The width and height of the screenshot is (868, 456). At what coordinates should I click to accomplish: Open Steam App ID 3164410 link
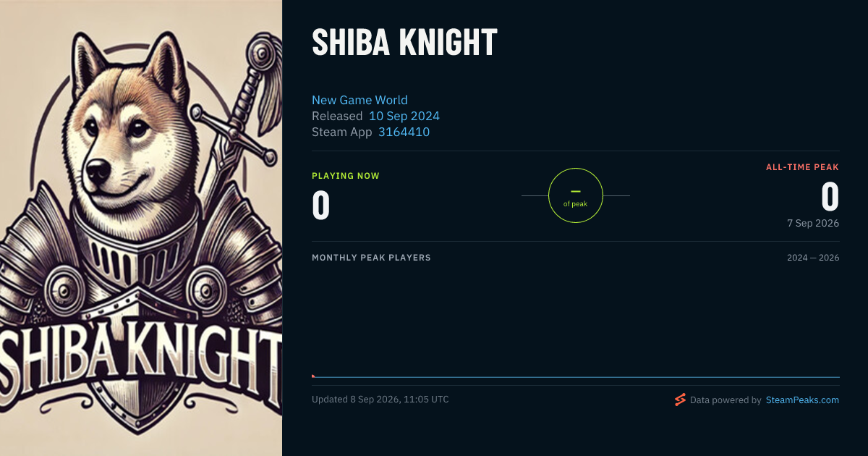click(404, 132)
